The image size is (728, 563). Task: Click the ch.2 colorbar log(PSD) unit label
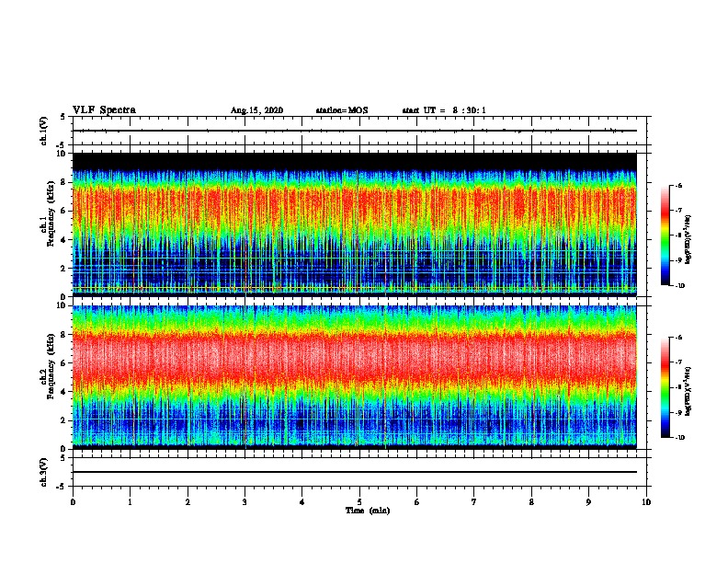pos(688,391)
